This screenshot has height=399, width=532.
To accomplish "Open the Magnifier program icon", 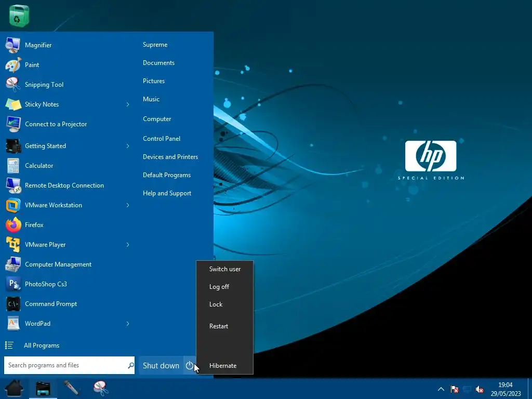I will tap(13, 45).
